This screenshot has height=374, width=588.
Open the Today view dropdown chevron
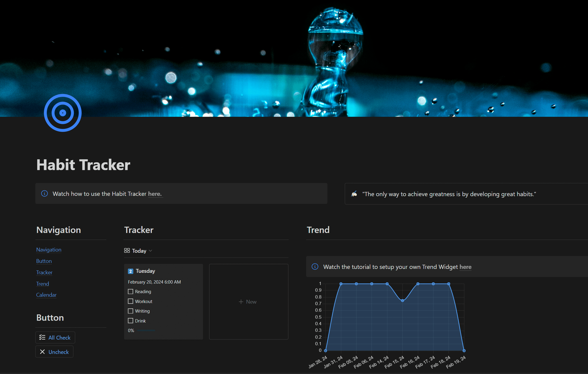pos(150,250)
